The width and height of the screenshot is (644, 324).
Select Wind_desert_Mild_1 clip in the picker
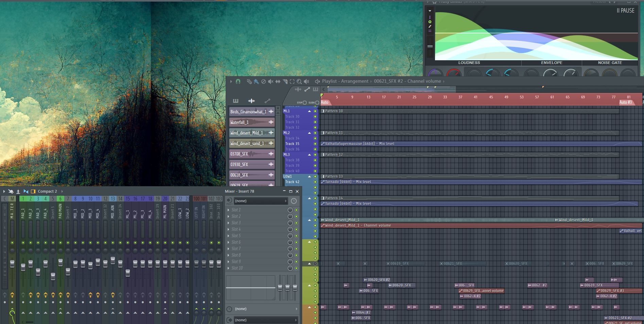(x=252, y=133)
